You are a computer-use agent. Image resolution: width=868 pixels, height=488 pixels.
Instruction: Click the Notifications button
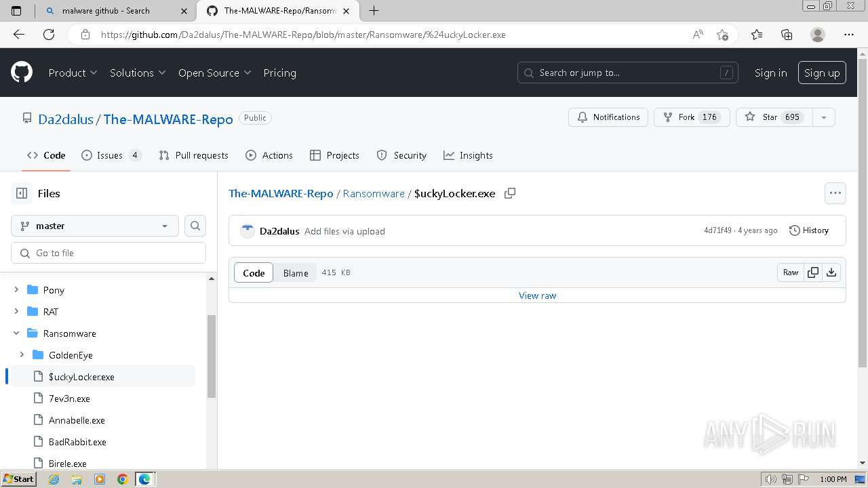coord(608,117)
